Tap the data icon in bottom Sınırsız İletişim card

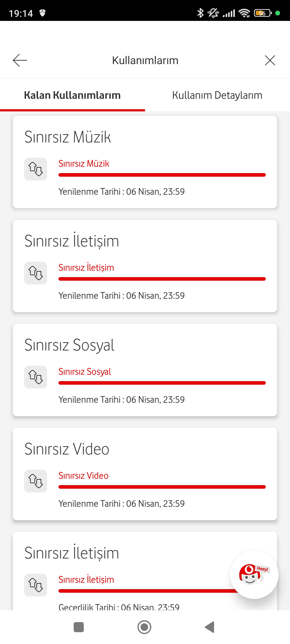(x=35, y=585)
